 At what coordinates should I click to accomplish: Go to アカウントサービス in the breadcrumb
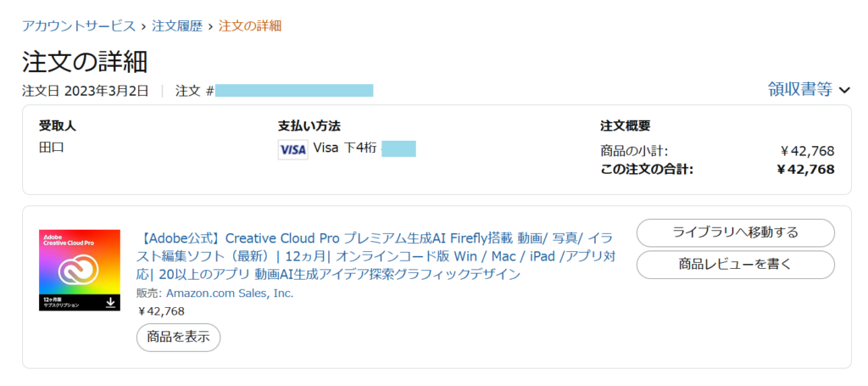point(79,25)
